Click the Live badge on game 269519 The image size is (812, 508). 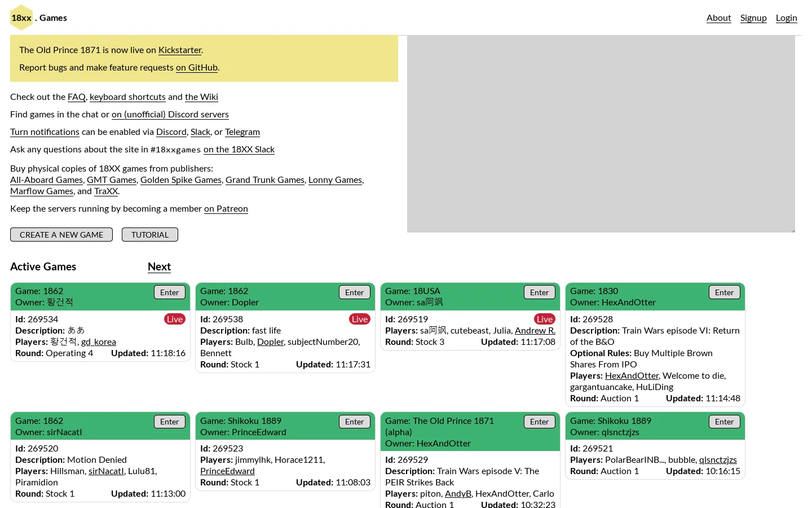tap(545, 319)
